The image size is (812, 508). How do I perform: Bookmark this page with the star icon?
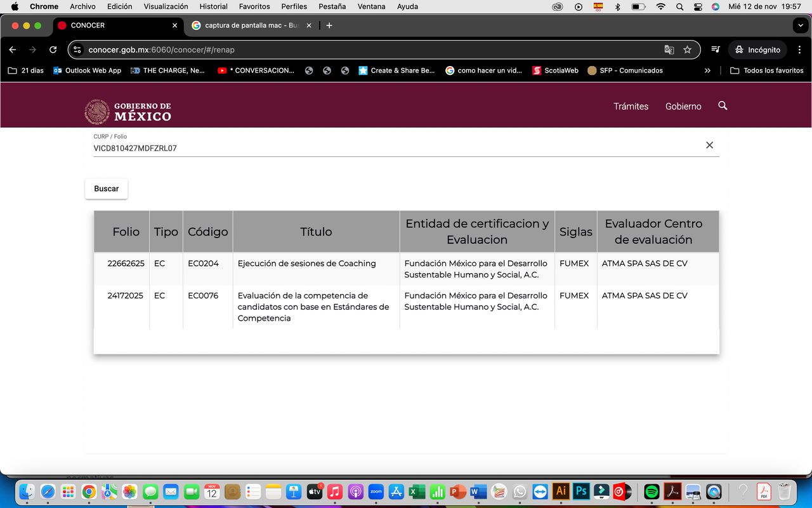coord(687,50)
